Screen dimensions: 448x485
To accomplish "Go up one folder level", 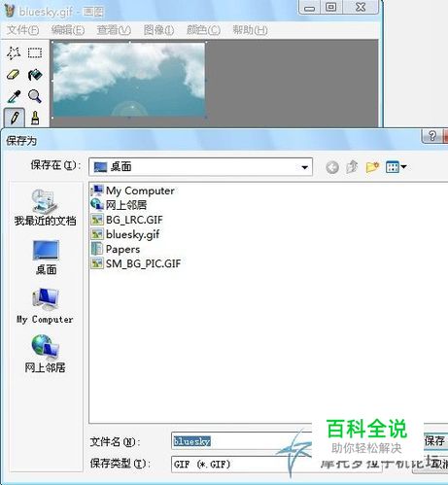I will pos(352,167).
